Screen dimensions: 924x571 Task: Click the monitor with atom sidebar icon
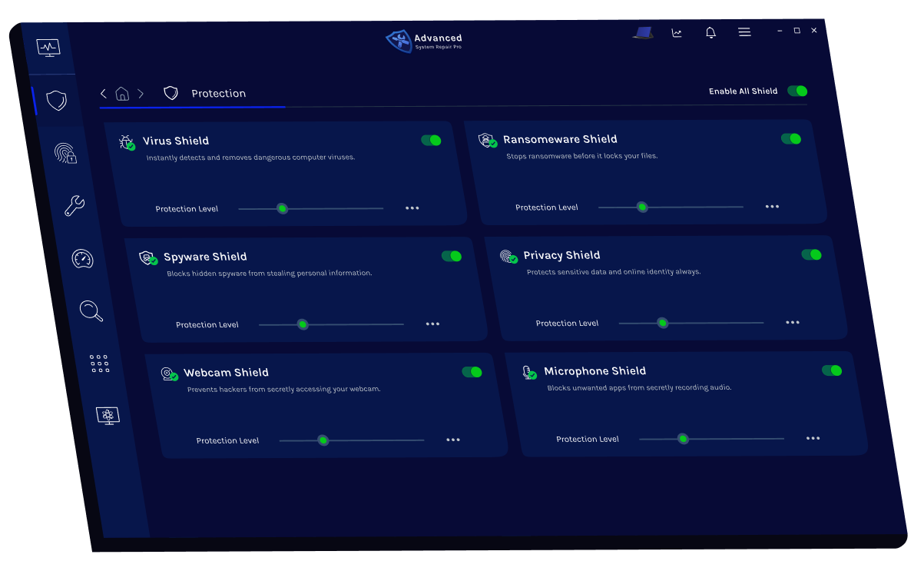point(108,416)
